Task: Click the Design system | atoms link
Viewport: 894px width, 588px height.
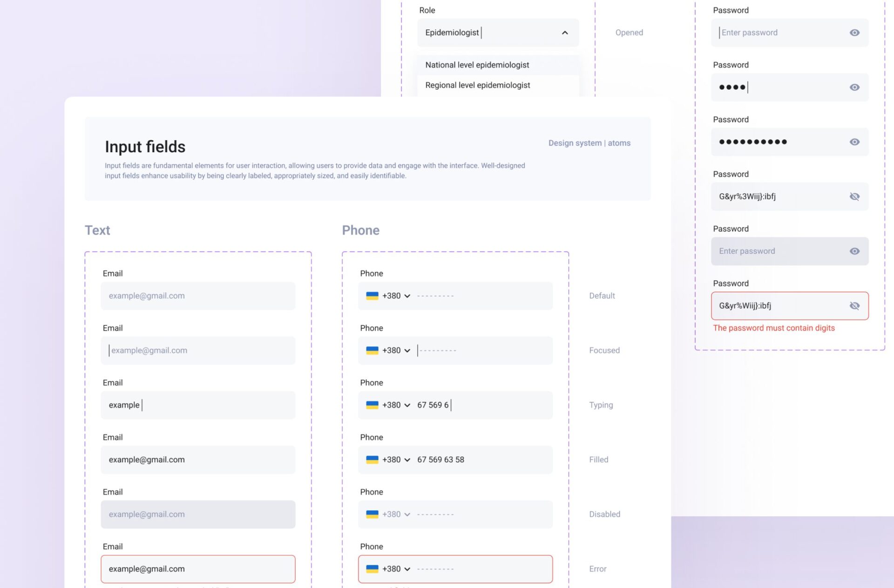Action: [589, 143]
